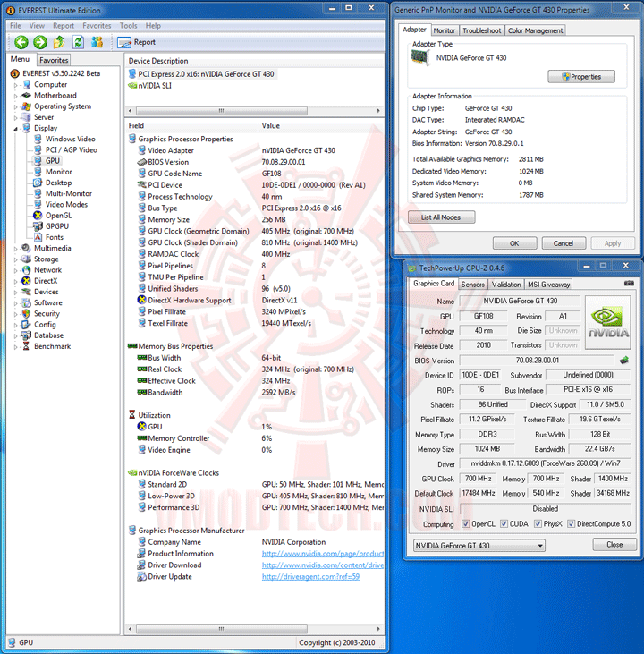
Task: Click the device description horizontal scrollbar thumb
Action: coord(222,111)
